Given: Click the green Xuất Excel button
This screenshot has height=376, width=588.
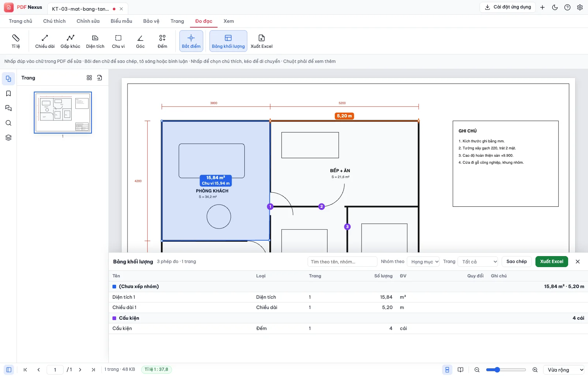Looking at the screenshot, I should tap(552, 262).
